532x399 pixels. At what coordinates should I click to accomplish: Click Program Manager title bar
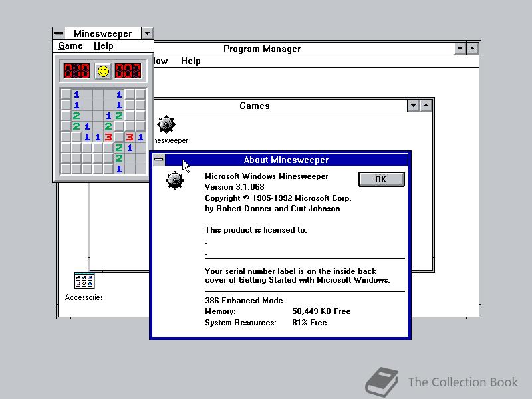(304, 49)
